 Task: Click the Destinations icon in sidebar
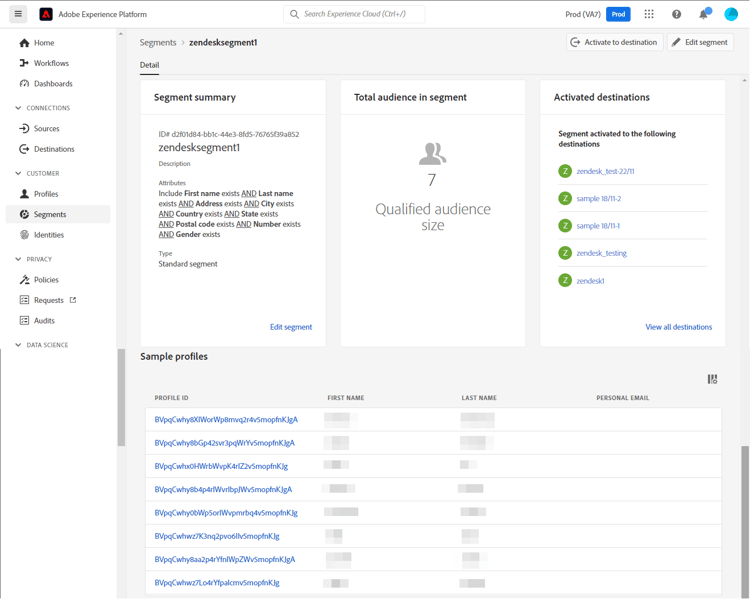24,149
